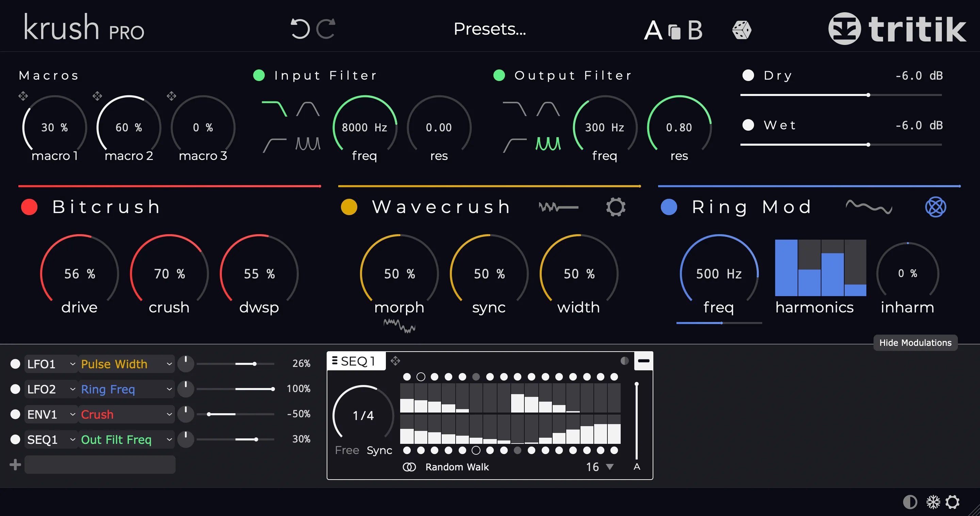Select Free rate mode
The height and width of the screenshot is (516, 980).
coord(347,450)
